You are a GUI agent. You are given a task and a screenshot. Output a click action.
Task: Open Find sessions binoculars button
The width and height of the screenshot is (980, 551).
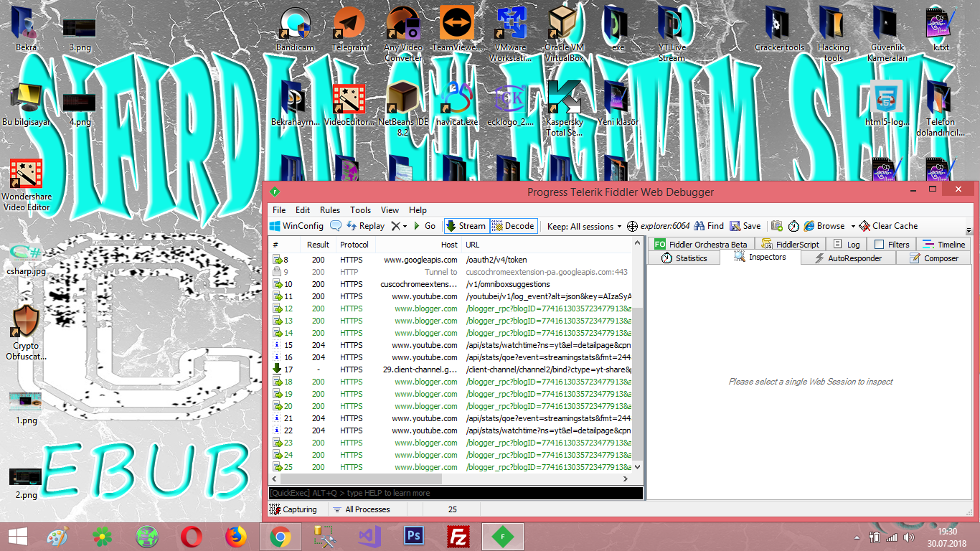point(709,226)
